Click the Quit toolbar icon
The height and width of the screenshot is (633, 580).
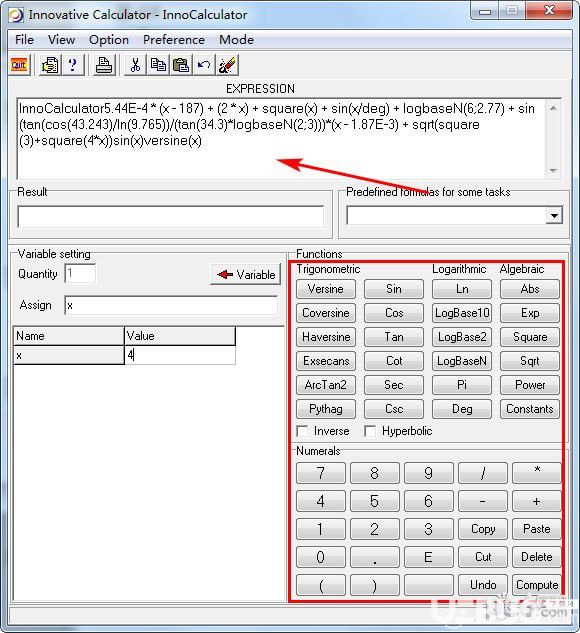point(19,65)
